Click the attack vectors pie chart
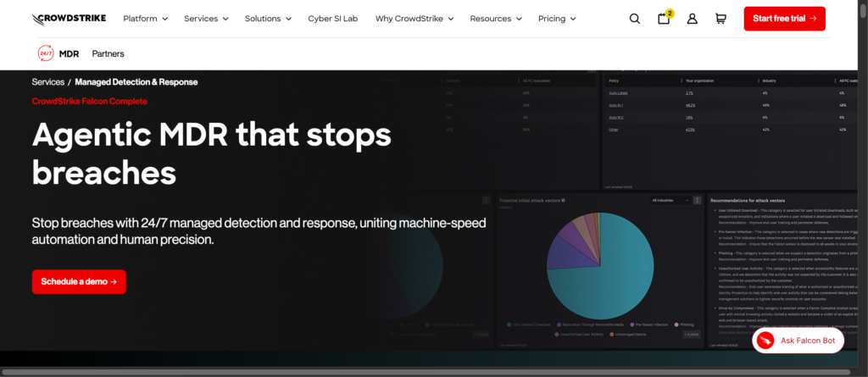 coord(600,266)
